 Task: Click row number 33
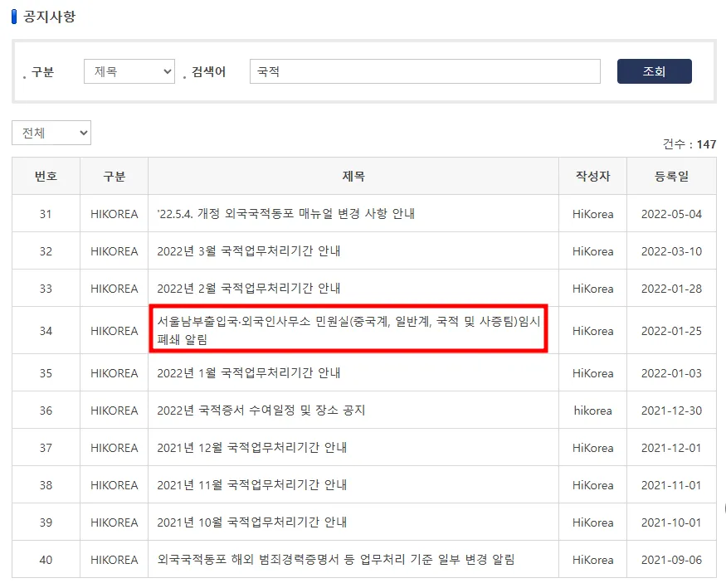click(x=46, y=289)
